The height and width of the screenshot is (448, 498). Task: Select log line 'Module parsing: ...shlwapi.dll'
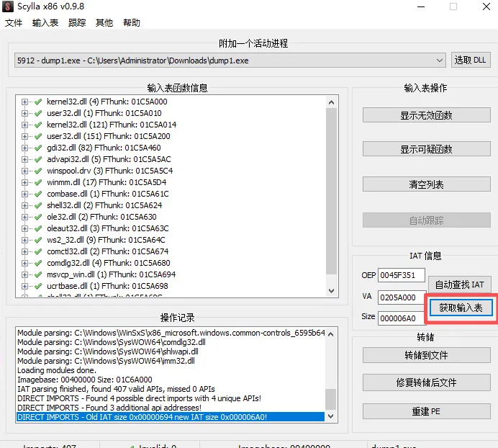click(108, 351)
